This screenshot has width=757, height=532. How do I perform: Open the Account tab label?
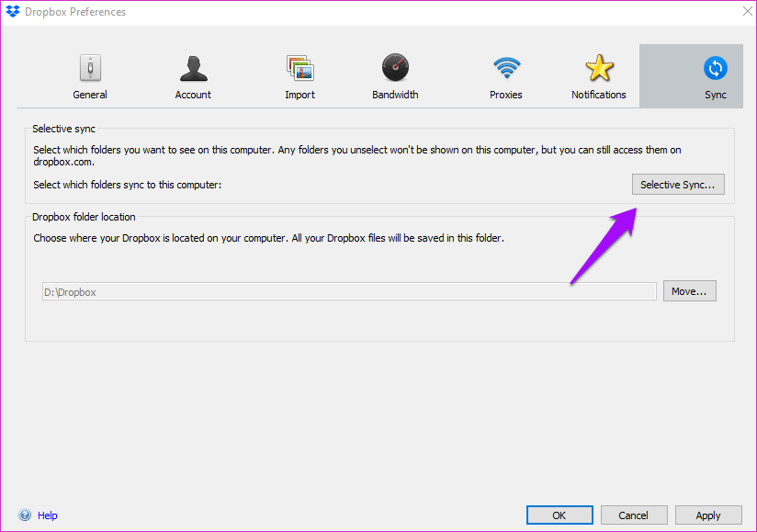[x=193, y=95]
